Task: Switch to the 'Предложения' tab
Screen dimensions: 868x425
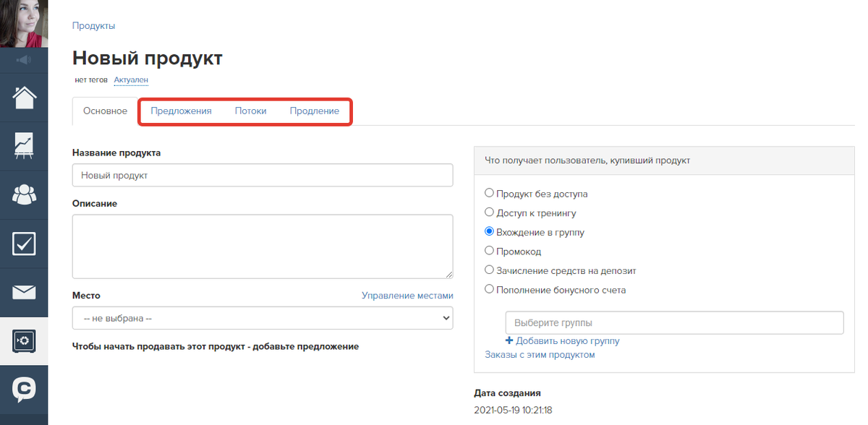Action: coord(181,111)
